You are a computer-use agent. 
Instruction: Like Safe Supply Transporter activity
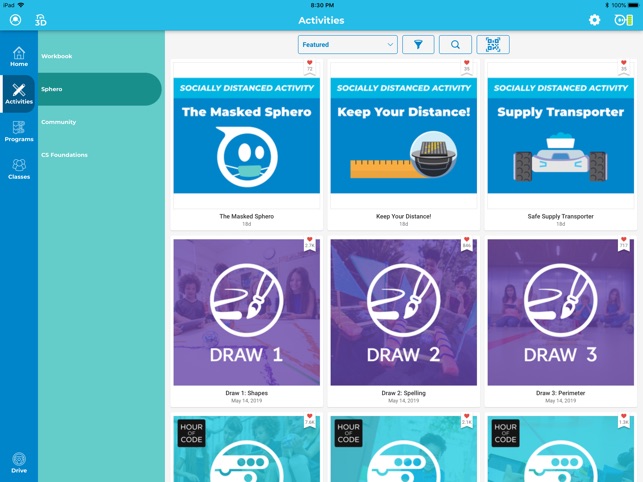coord(624,66)
